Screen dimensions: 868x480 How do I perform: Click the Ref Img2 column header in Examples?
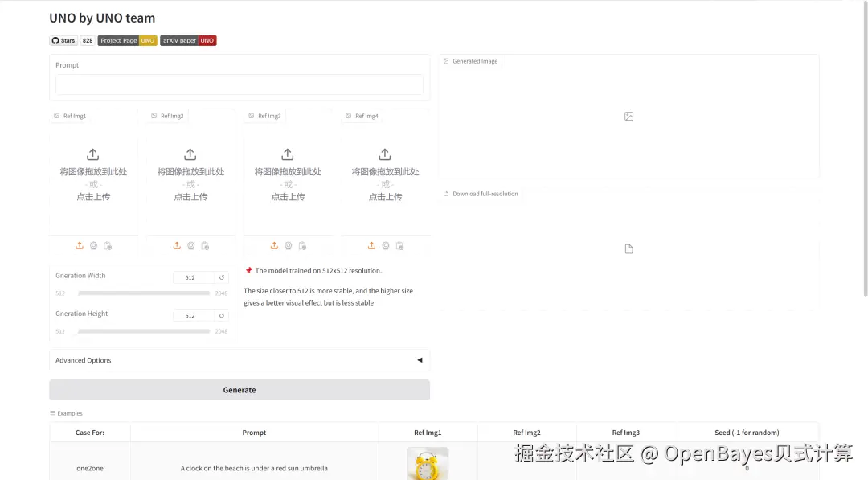526,433
